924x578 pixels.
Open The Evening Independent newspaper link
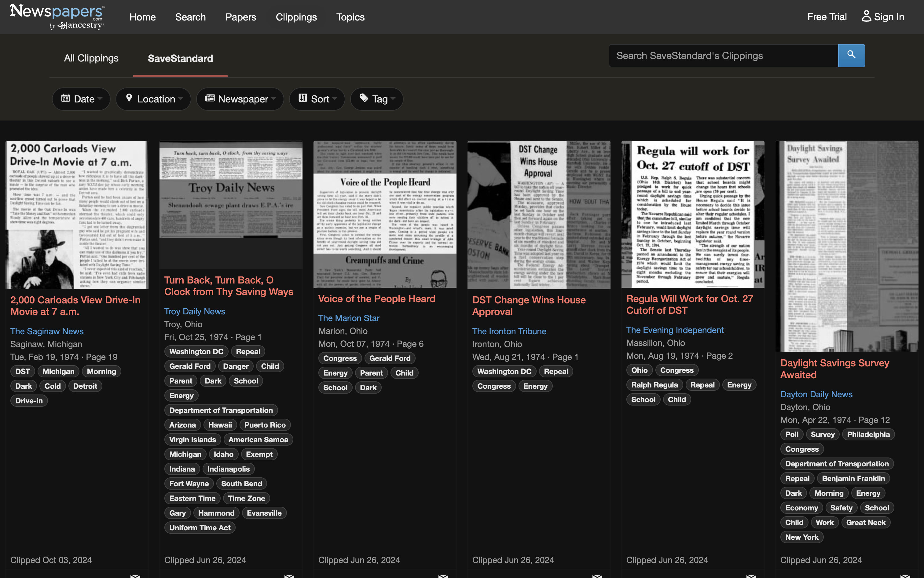click(x=675, y=330)
